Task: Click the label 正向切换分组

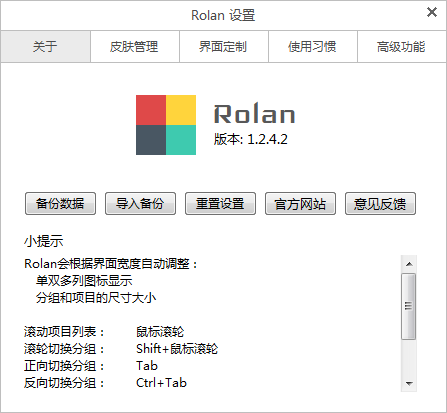Action: (x=64, y=366)
